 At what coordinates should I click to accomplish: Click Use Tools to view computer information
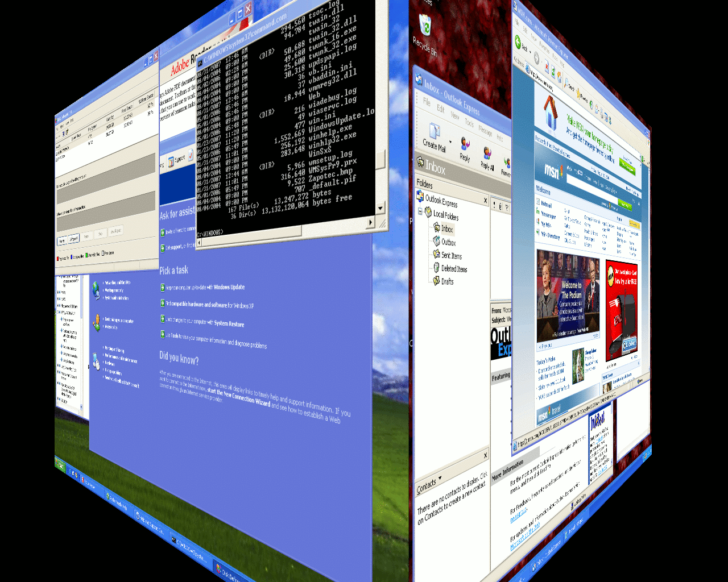point(216,340)
